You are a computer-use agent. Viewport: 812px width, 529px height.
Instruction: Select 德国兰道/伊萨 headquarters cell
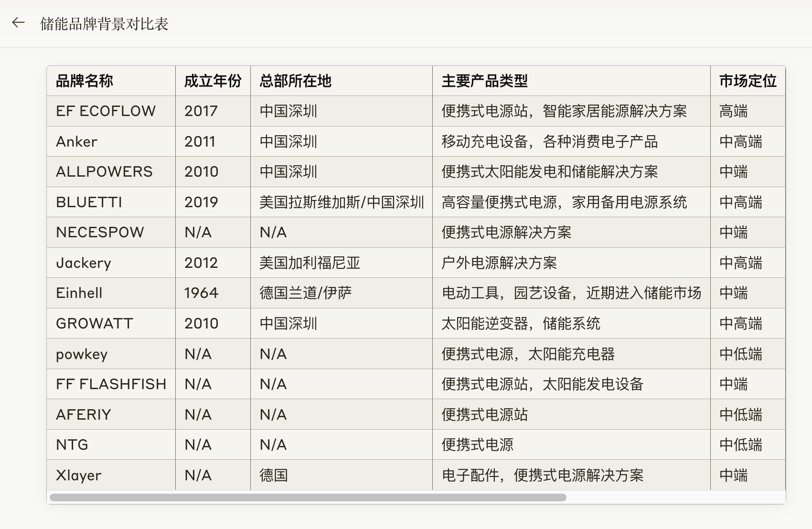[x=342, y=293]
